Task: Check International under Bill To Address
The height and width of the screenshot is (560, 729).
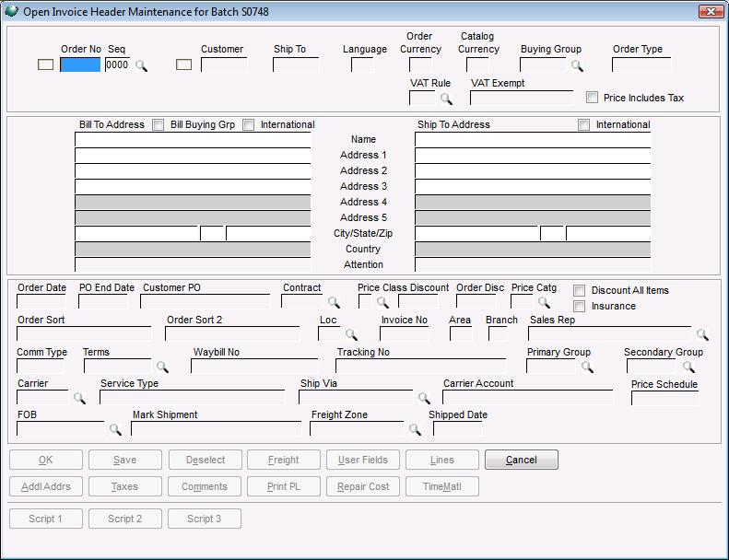Action: [248, 124]
